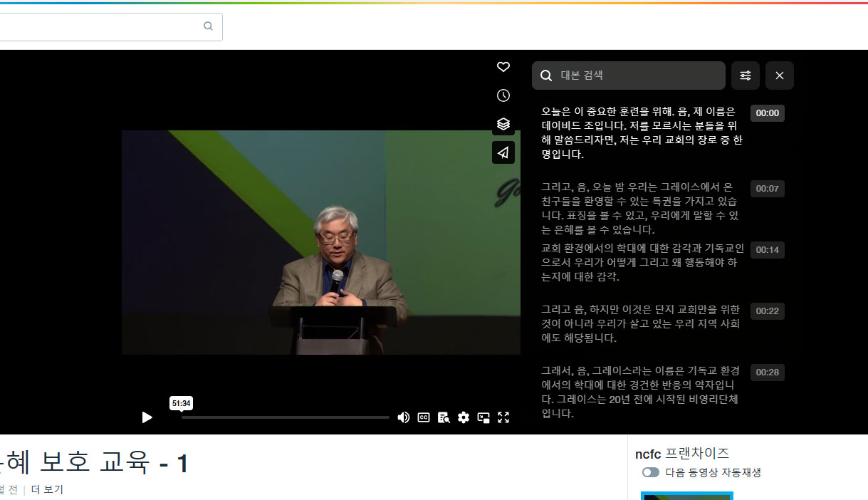Open the transcript search icon in the player bar

444,417
